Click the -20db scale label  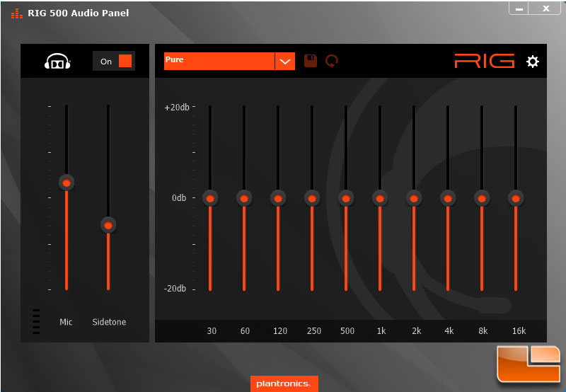(175, 289)
